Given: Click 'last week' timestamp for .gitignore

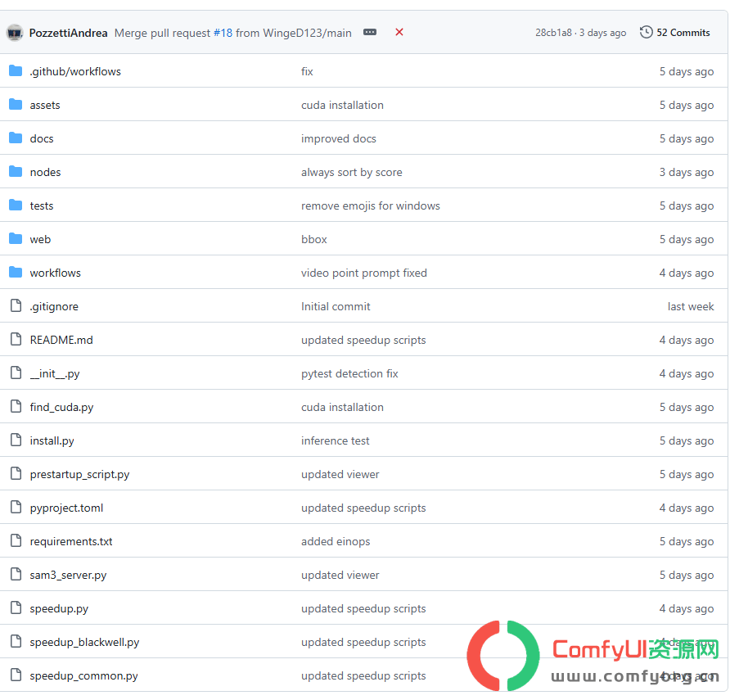Looking at the screenshot, I should pyautogui.click(x=691, y=306).
